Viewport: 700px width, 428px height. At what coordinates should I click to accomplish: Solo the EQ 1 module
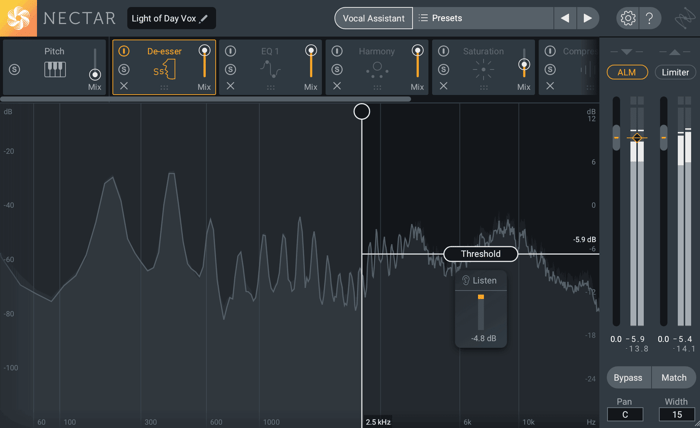(x=230, y=70)
